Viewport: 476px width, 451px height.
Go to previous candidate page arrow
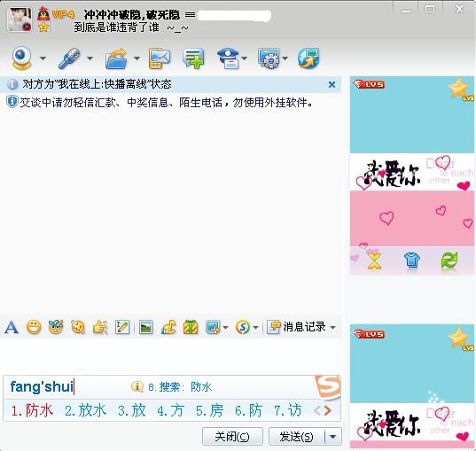point(317,410)
